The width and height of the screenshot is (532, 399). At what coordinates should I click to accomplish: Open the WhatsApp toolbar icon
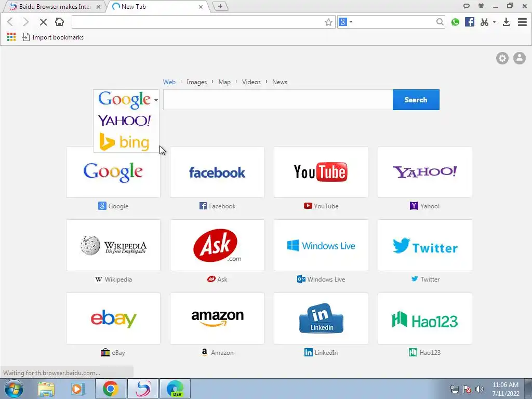(x=455, y=22)
